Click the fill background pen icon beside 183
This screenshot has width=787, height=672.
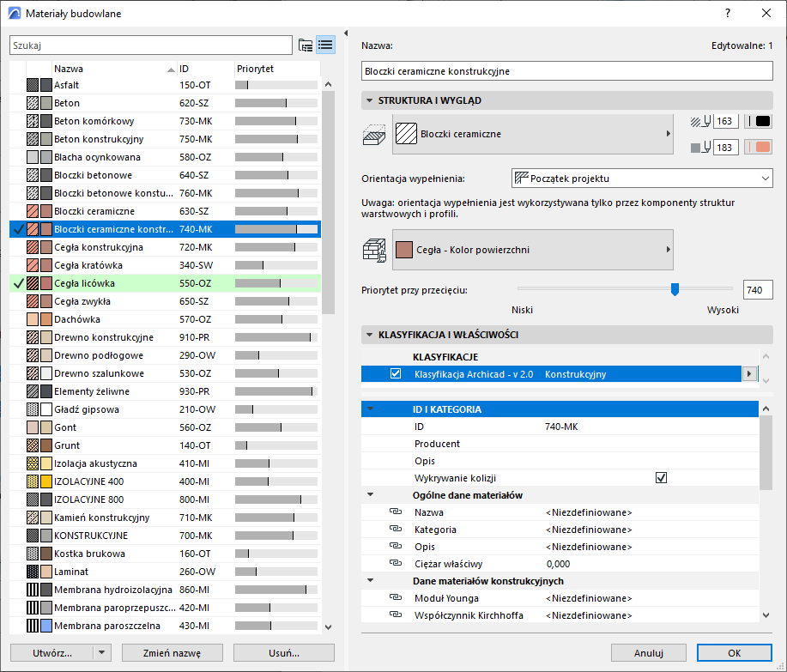pos(700,148)
